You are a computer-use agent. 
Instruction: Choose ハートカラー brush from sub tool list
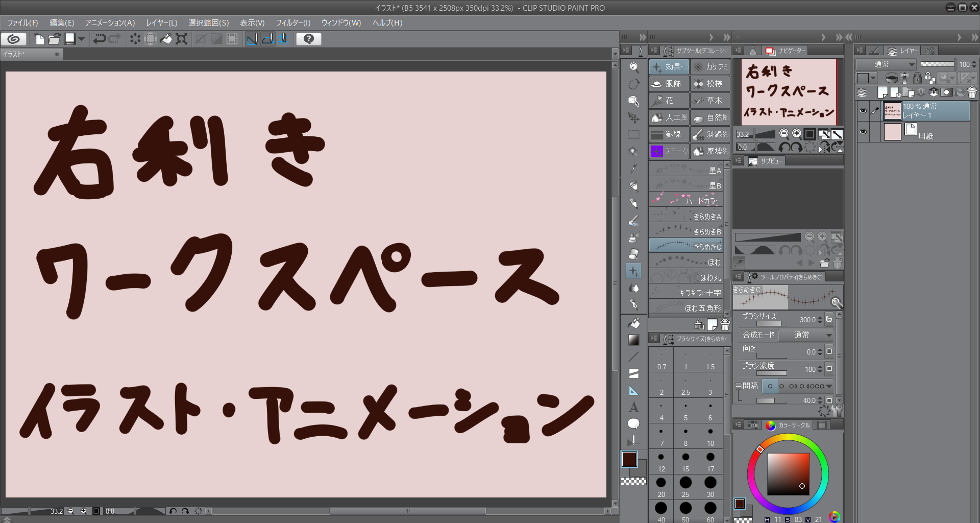(686, 200)
